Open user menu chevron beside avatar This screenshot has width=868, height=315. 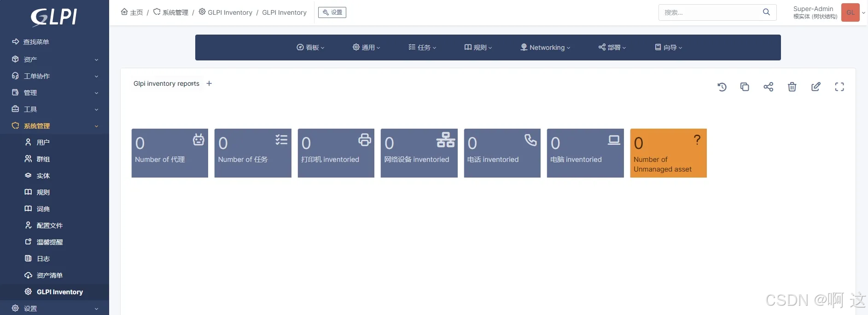[863, 13]
